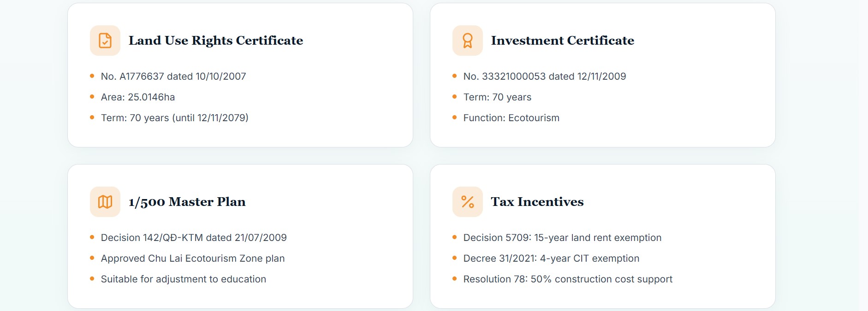
Task: Click the "Land Use Rights Certificate" heading
Action: [x=215, y=41]
